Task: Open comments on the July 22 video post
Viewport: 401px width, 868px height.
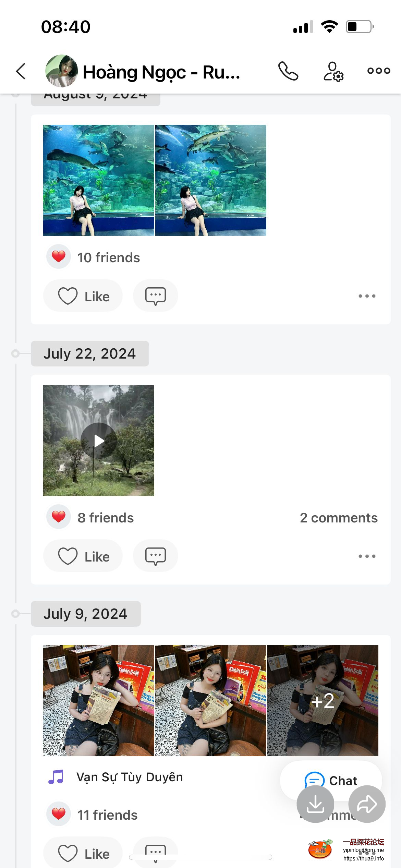Action: [x=155, y=556]
